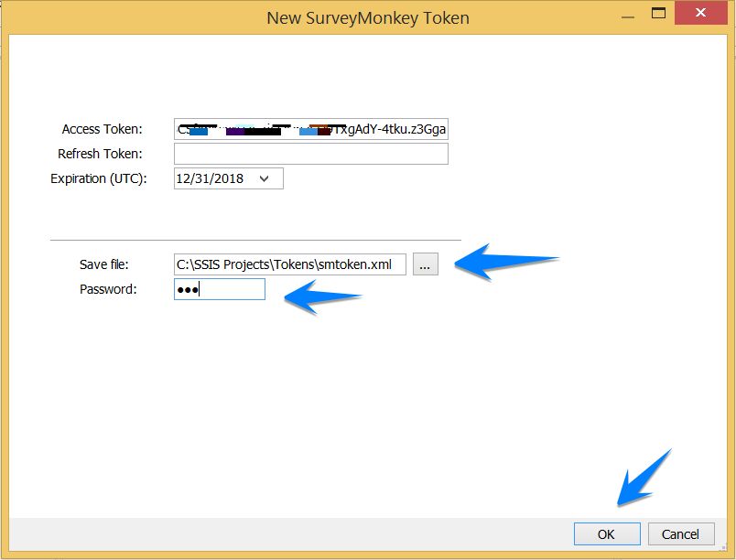Open the Save file browse (...) button
The width and height of the screenshot is (736, 560).
point(426,264)
